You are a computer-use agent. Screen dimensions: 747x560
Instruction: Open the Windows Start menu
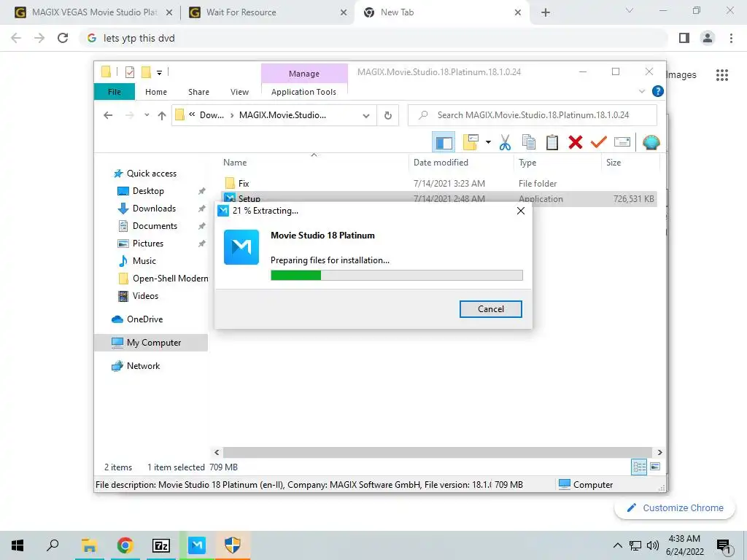[18, 545]
